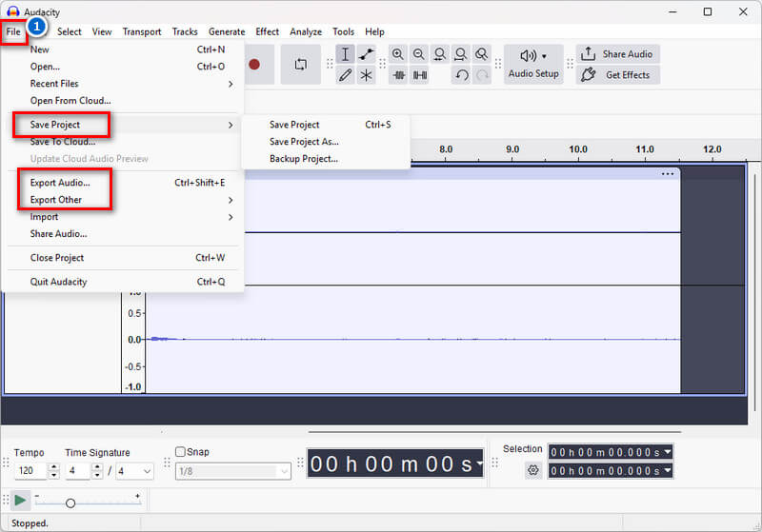Open the Tools menu

point(343,32)
